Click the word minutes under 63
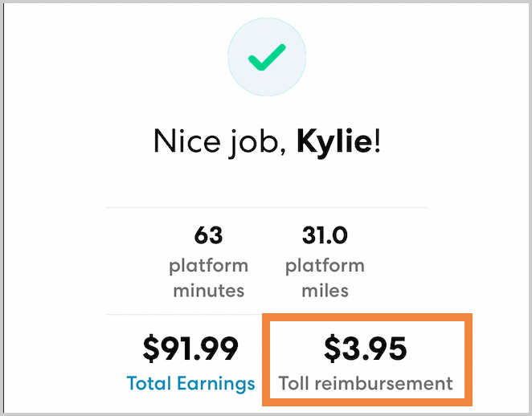The height and width of the screenshot is (416, 532). point(209,289)
